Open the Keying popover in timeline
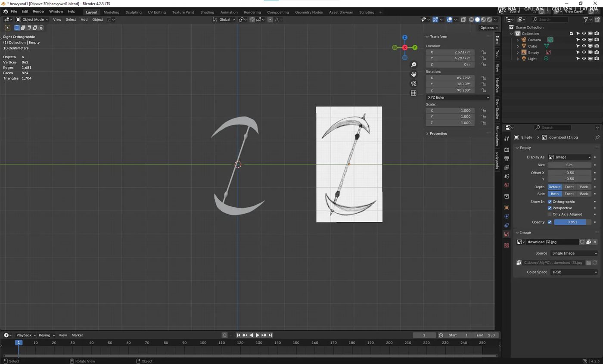Image resolution: width=603 pixels, height=364 pixels. pyautogui.click(x=46, y=335)
